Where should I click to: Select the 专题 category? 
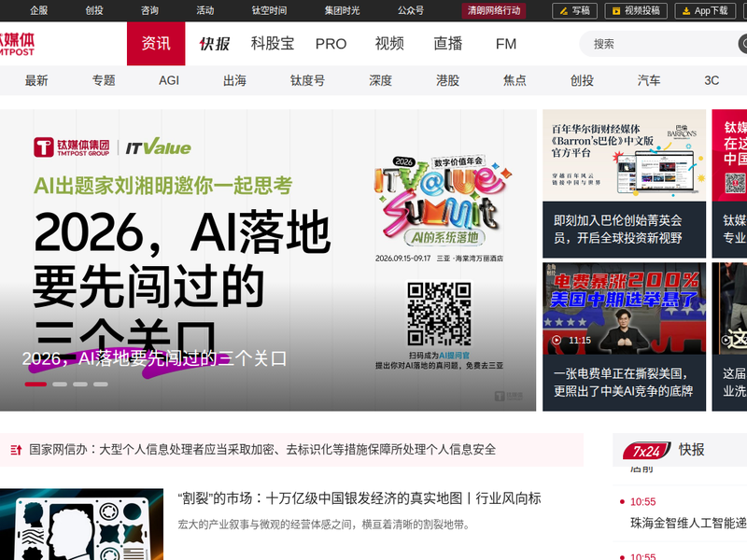[104, 80]
